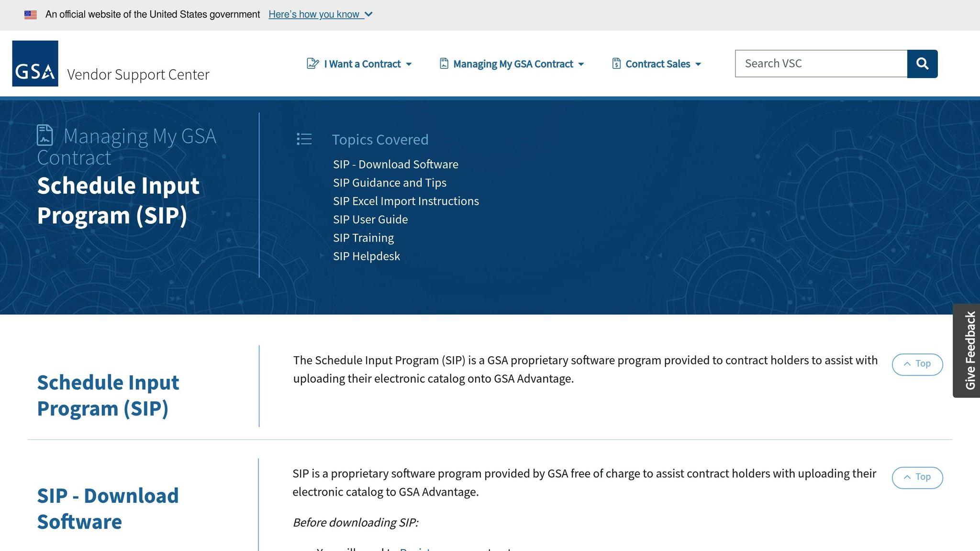Viewport: 980px width, 551px height.
Task: Click the US flag icon
Action: click(31, 15)
